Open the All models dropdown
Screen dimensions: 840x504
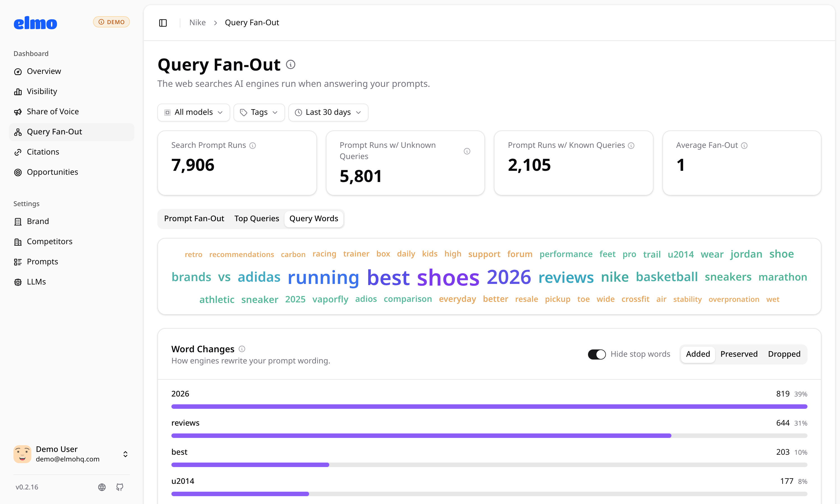pyautogui.click(x=193, y=112)
